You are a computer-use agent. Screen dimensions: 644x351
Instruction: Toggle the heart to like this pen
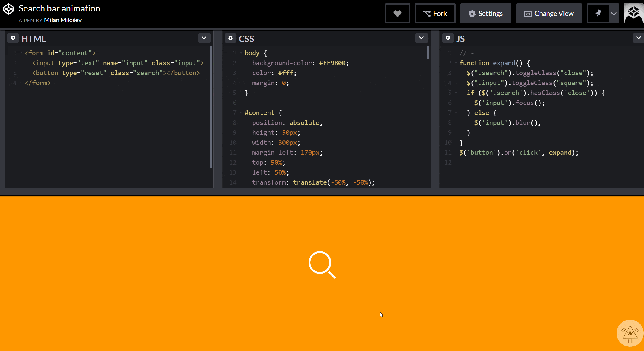(397, 13)
